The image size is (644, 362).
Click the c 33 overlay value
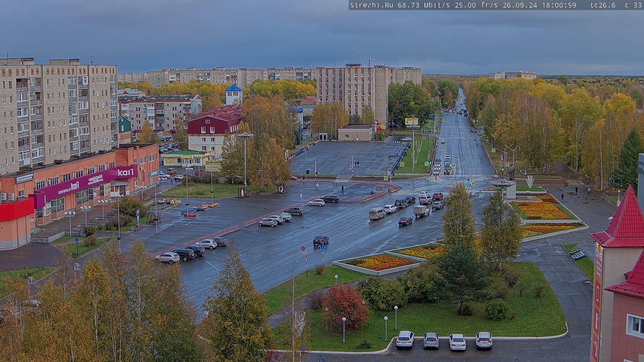pyautogui.click(x=633, y=5)
